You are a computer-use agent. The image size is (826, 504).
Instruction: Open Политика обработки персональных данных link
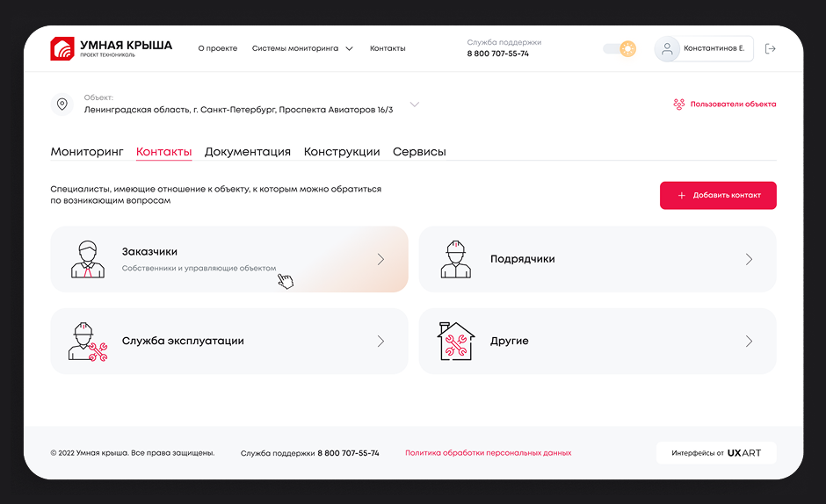point(488,453)
